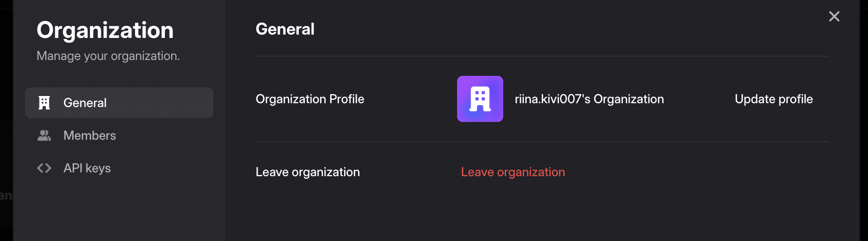Click the Update profile button
868x241 pixels.
pos(773,99)
